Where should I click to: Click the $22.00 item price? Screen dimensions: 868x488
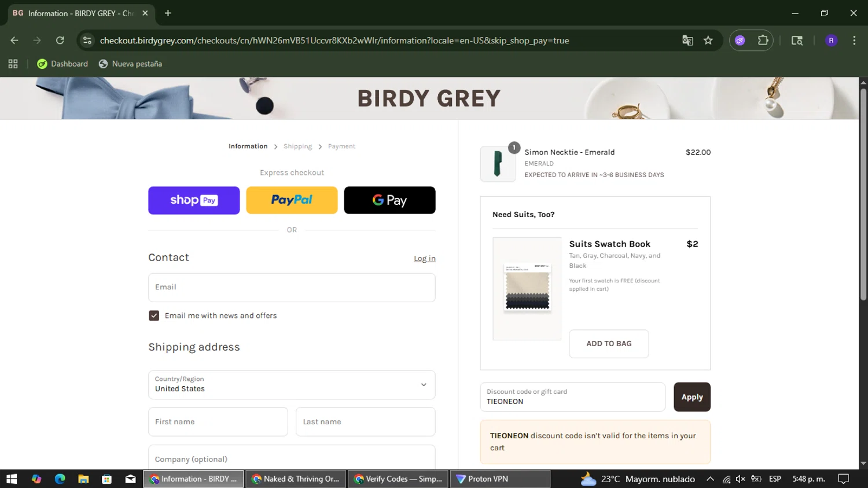point(698,152)
